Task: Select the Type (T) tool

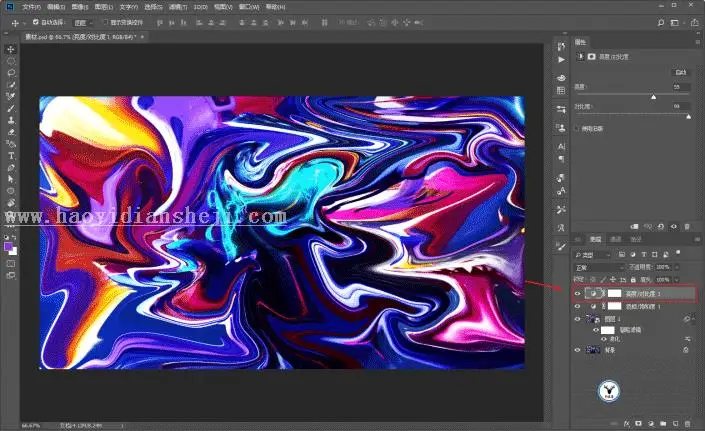Action: 11,156
